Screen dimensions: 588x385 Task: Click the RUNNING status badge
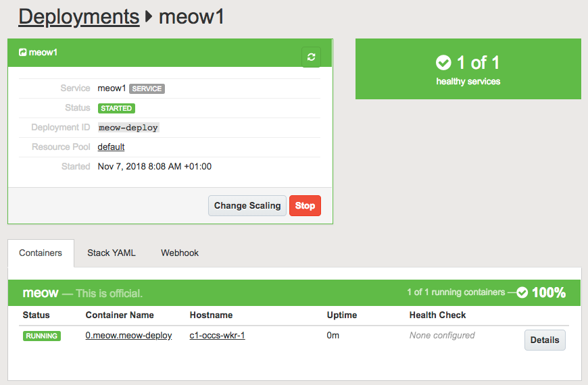click(41, 336)
